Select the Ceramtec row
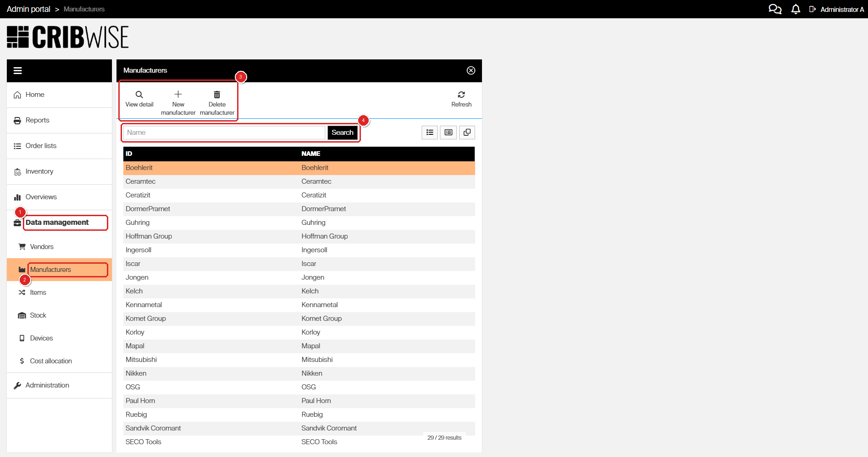This screenshot has width=868, height=457. pyautogui.click(x=299, y=181)
